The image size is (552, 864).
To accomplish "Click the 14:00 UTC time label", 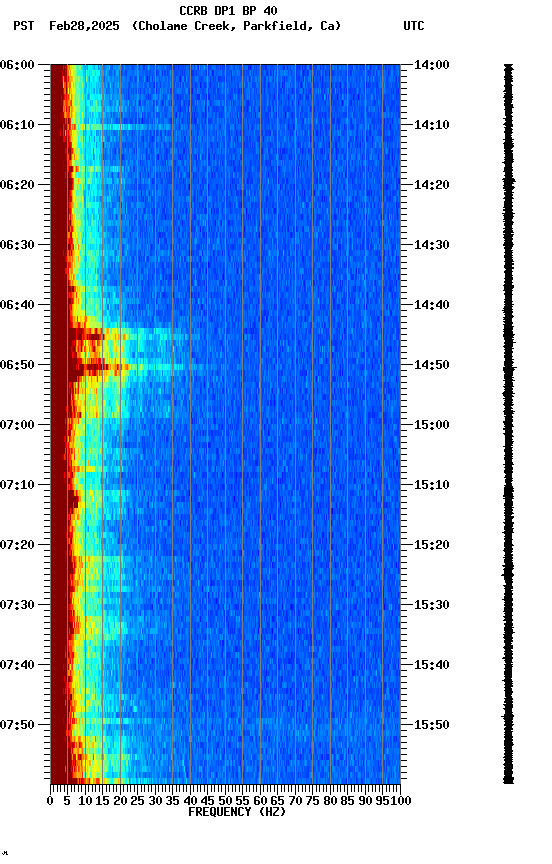I will 432,65.
